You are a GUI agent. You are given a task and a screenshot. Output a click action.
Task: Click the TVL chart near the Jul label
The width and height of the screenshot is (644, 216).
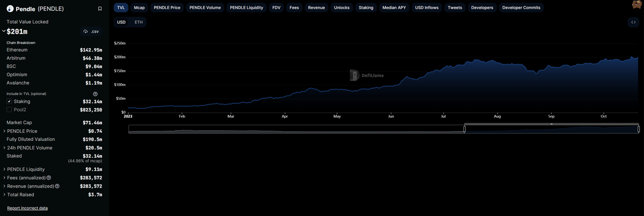click(x=443, y=91)
